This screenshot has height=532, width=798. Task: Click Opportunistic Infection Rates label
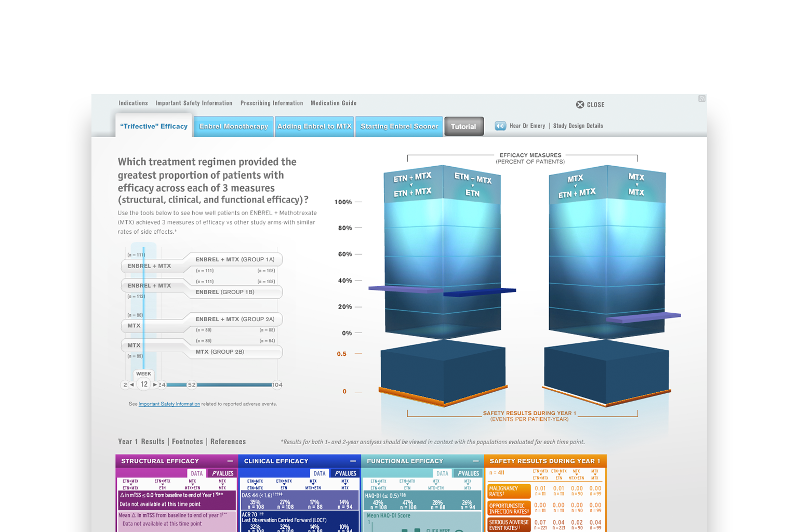coord(509,508)
